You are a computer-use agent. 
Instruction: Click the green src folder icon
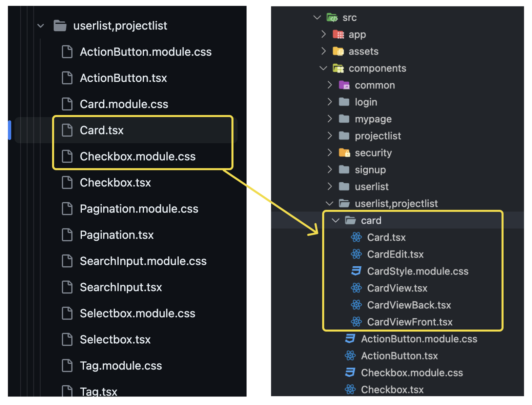pyautogui.click(x=332, y=17)
